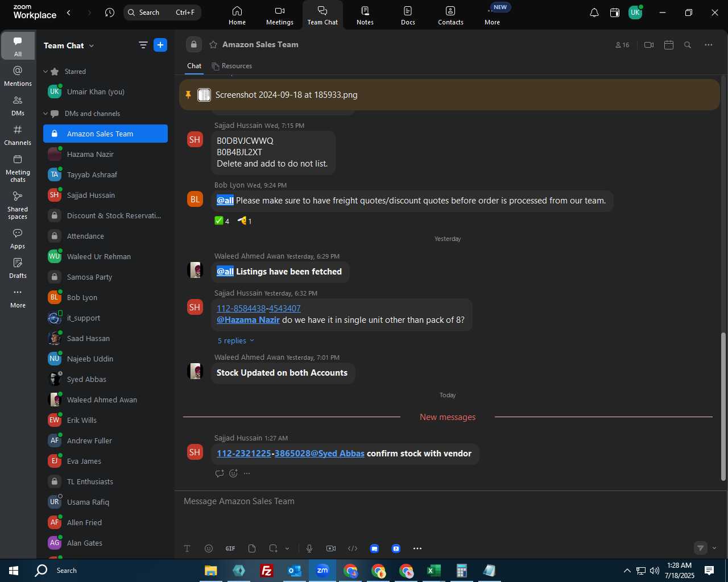Viewport: 728px width, 582px height.
Task: Expand the 5 replies thread
Action: 235,340
